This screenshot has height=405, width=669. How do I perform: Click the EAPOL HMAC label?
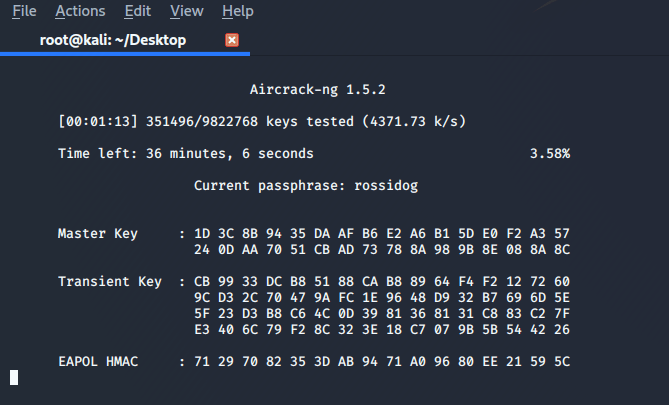pos(102,361)
